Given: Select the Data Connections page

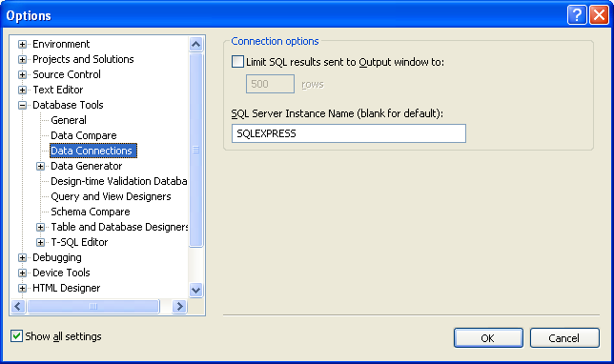Looking at the screenshot, I should click(93, 151).
